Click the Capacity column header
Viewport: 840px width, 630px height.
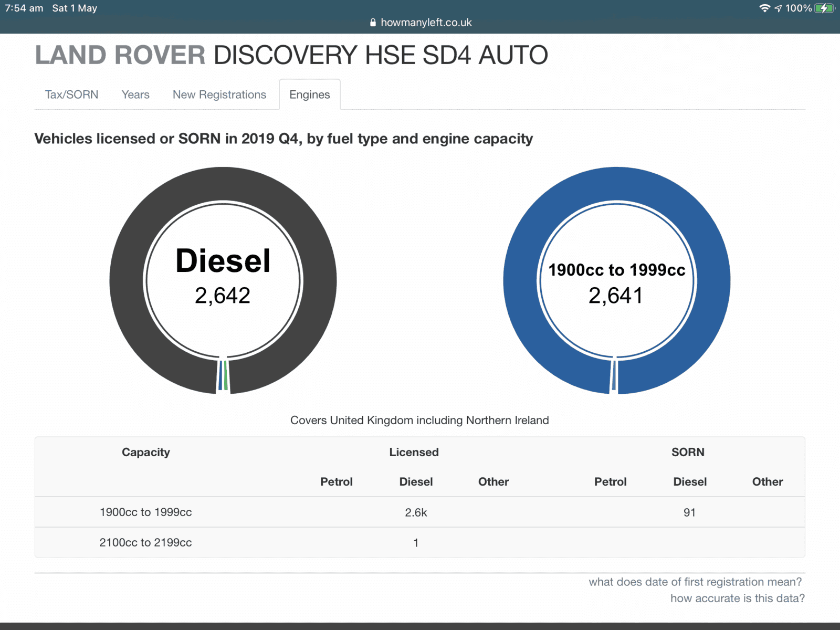click(146, 452)
